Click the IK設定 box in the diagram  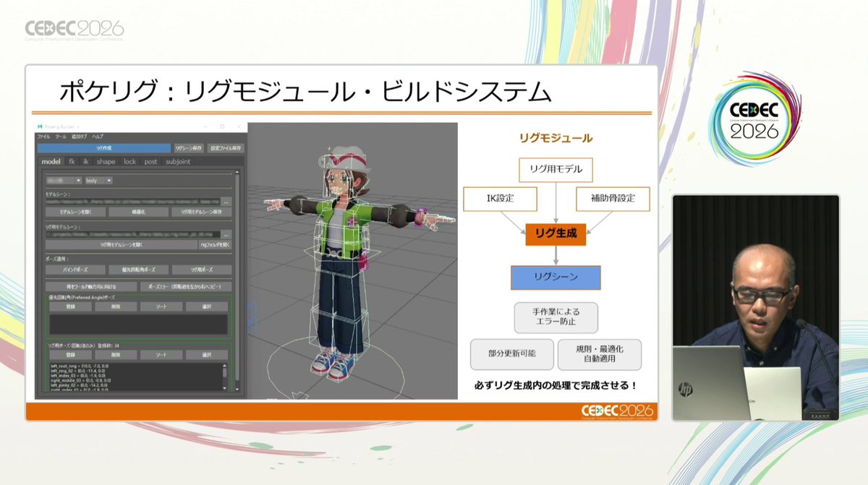click(499, 198)
